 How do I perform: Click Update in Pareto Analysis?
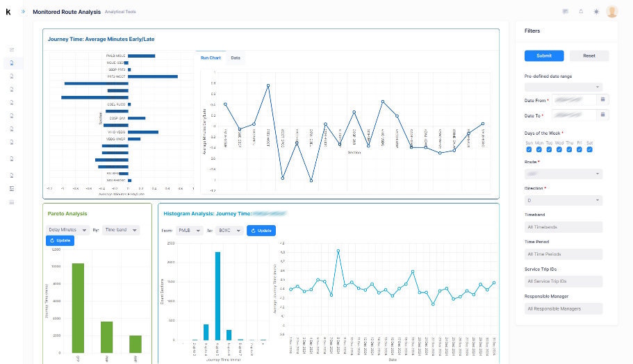point(60,240)
